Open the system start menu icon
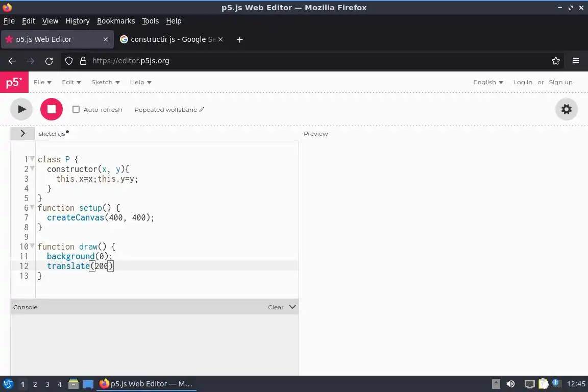588x392 pixels. pyautogui.click(x=8, y=384)
